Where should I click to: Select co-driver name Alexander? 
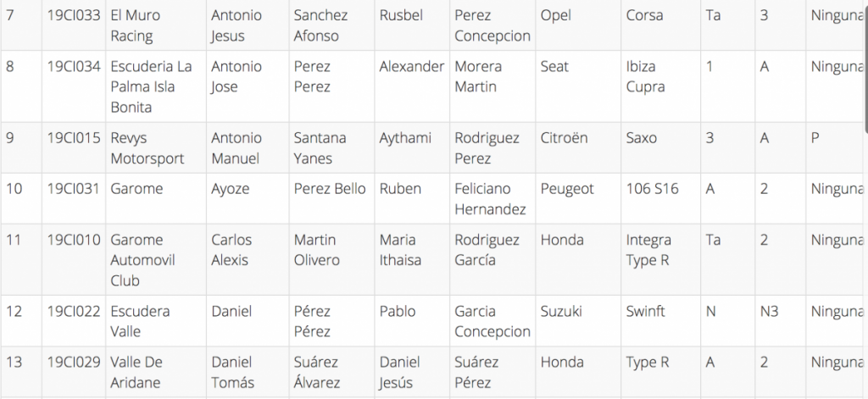point(411,67)
